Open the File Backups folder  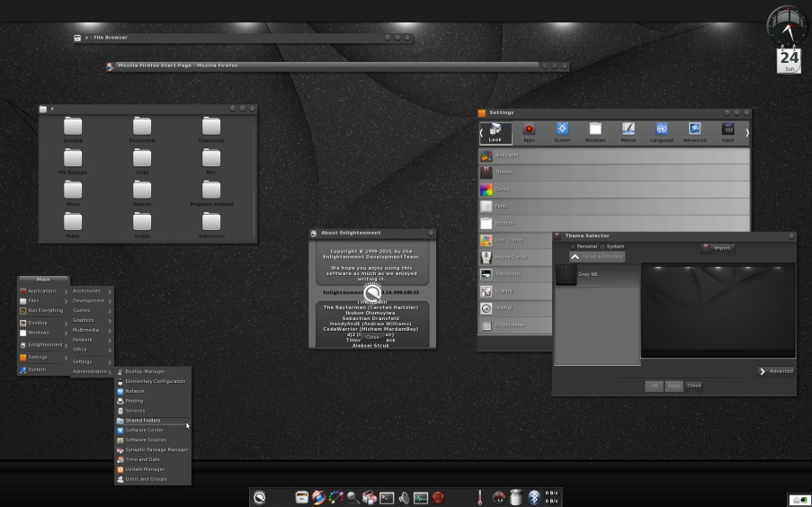click(73, 162)
